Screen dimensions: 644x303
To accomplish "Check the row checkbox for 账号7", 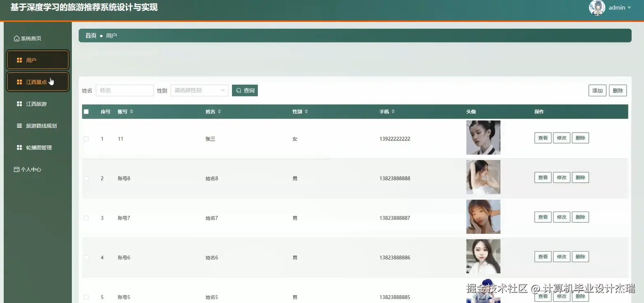I will point(86,218).
